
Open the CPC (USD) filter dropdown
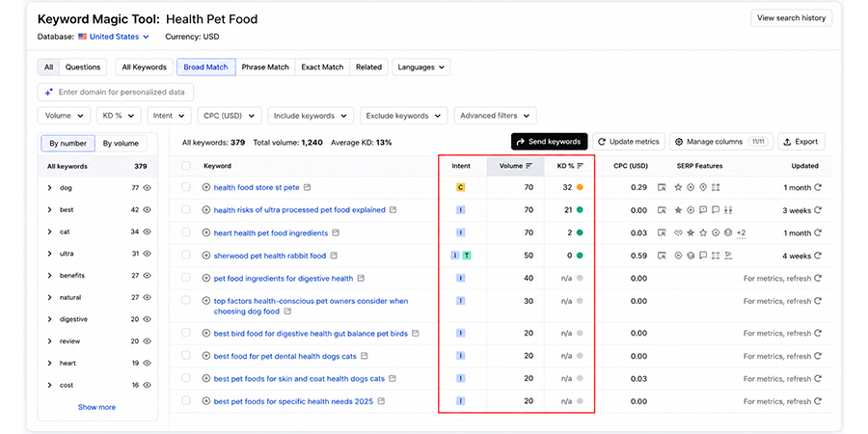[x=230, y=116]
